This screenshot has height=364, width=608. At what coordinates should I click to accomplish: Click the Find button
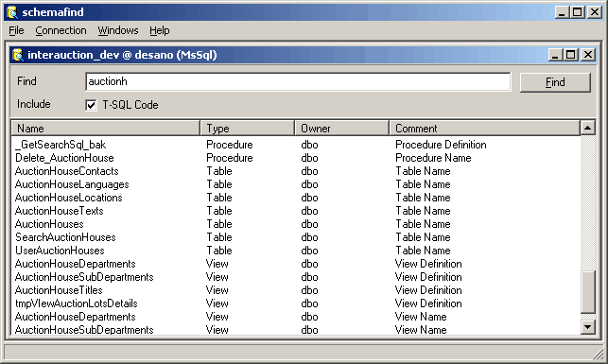coord(555,82)
